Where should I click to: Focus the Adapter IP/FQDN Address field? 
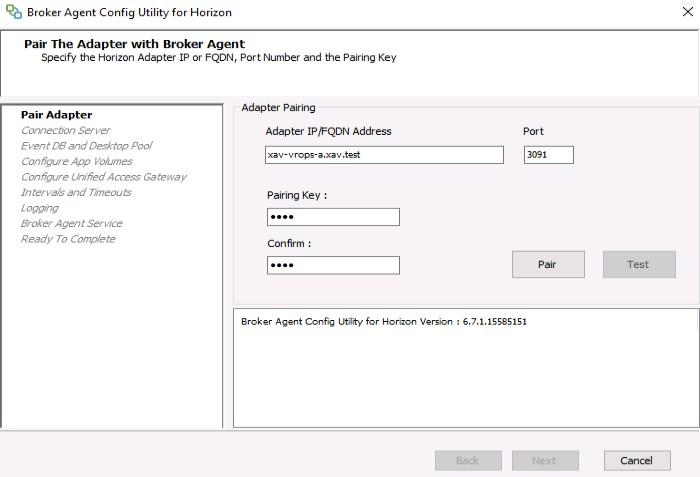384,155
